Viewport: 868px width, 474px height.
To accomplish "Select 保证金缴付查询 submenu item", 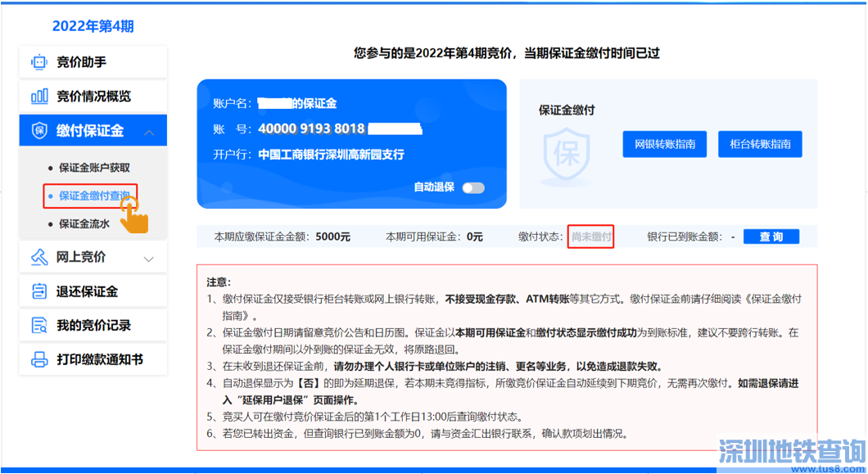I will pos(94,196).
